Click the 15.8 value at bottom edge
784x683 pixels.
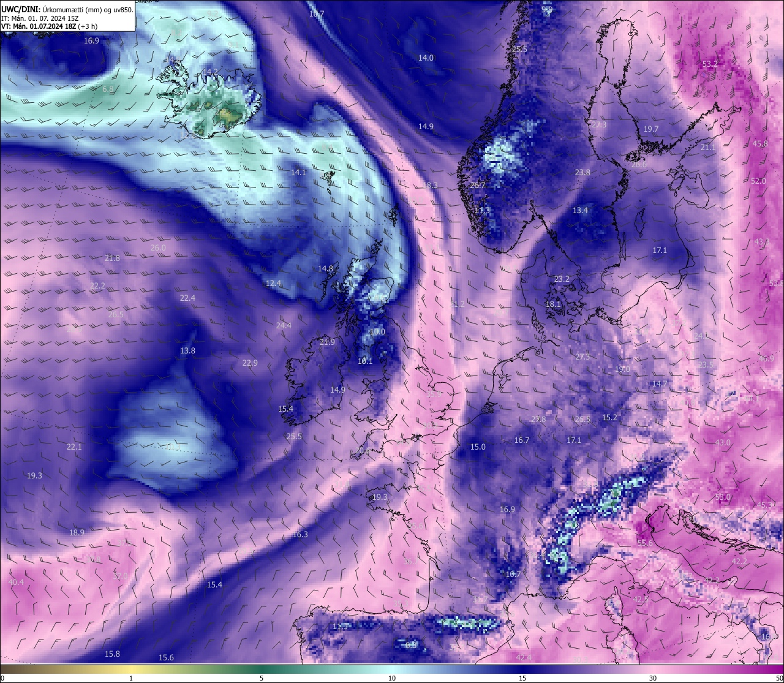click(112, 654)
